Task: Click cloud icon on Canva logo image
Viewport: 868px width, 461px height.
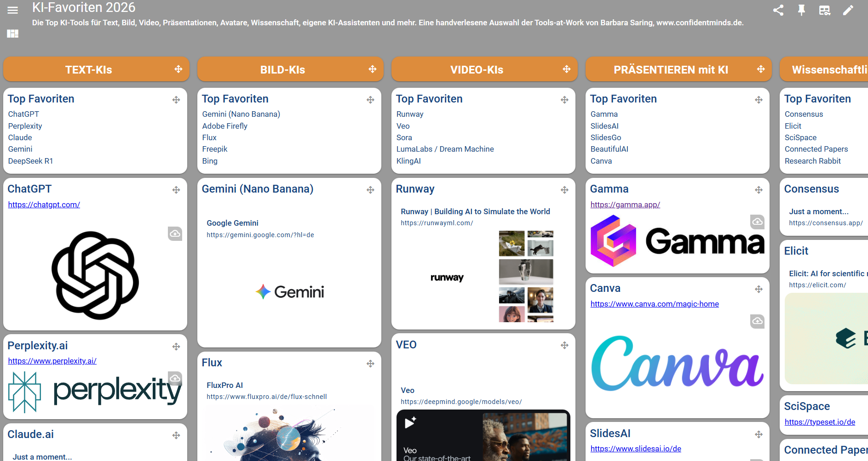Action: click(x=757, y=321)
